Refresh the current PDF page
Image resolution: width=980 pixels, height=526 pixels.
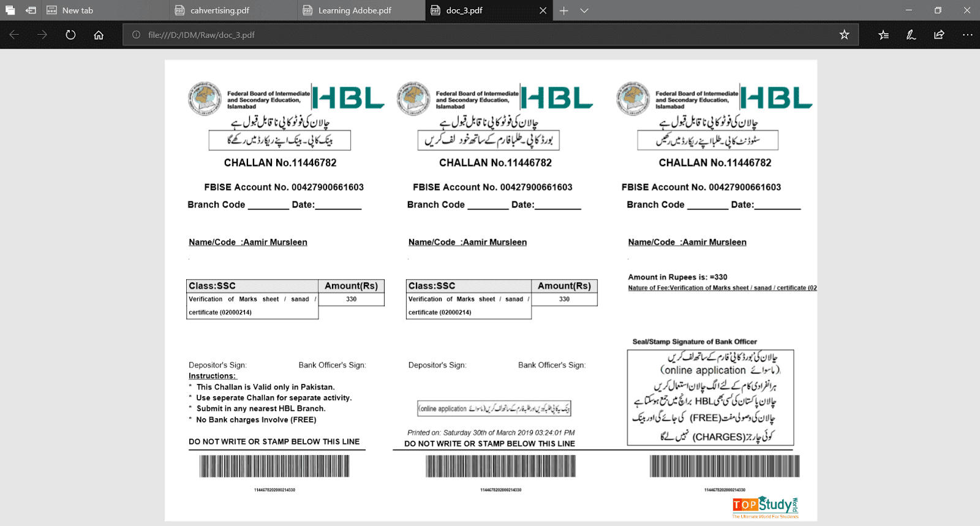coord(70,35)
